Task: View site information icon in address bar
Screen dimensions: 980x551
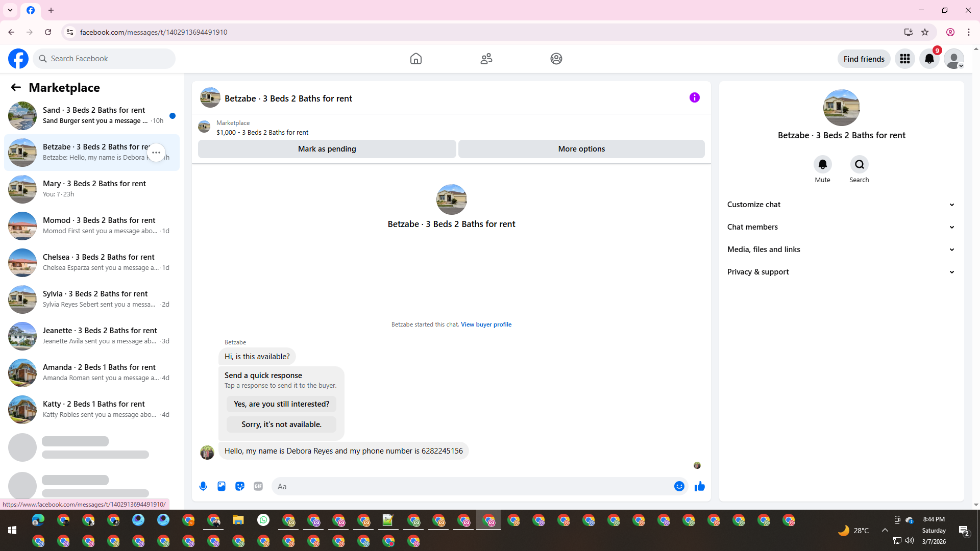Action: (70, 32)
